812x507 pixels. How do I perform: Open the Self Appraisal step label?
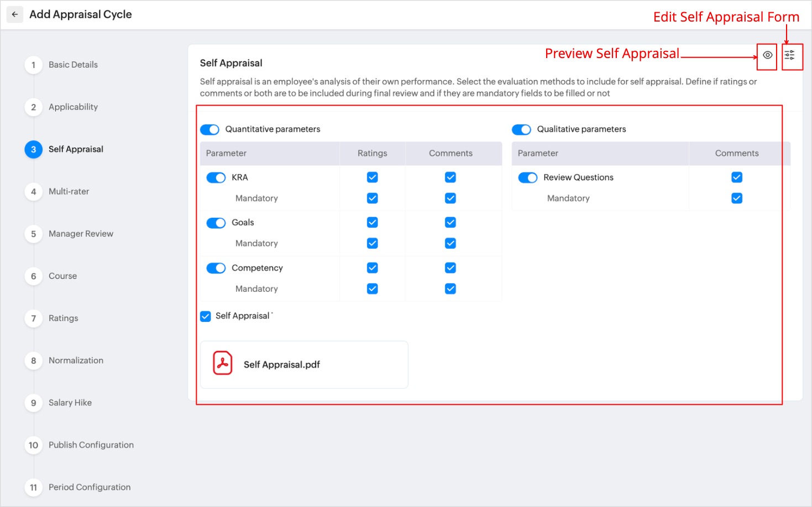[76, 149]
